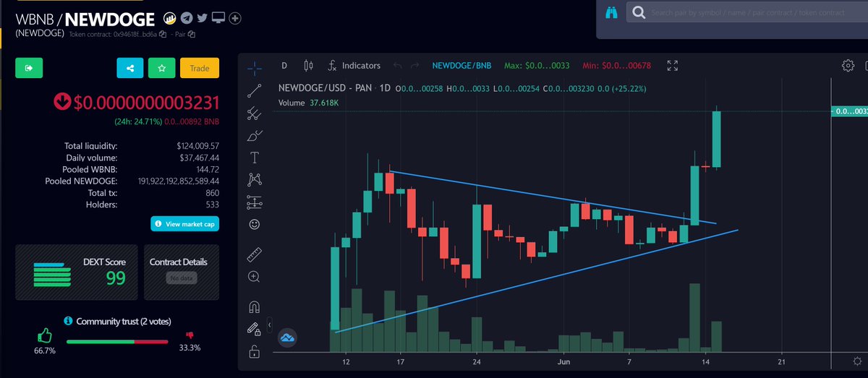Copy the pair contract address
Image resolution: width=868 pixels, height=378 pixels.
click(191, 34)
